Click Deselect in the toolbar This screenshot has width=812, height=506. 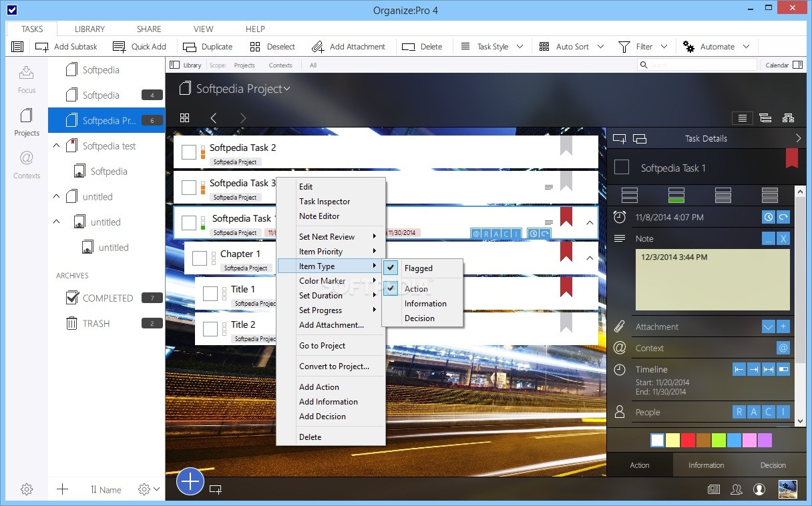point(272,47)
